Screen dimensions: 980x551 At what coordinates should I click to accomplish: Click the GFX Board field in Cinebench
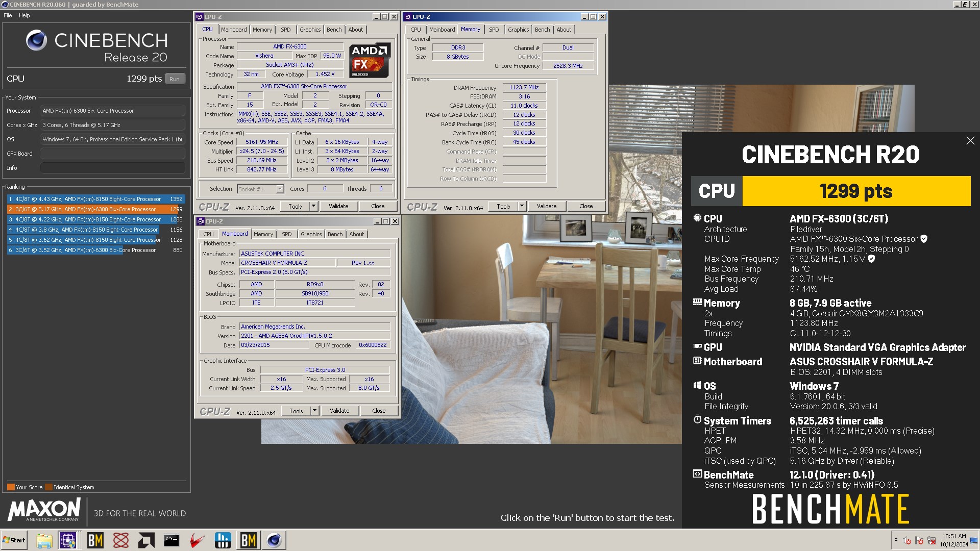point(113,154)
